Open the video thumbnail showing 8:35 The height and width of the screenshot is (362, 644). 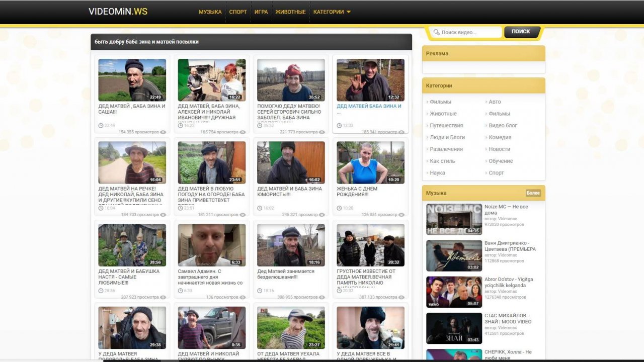211,328
